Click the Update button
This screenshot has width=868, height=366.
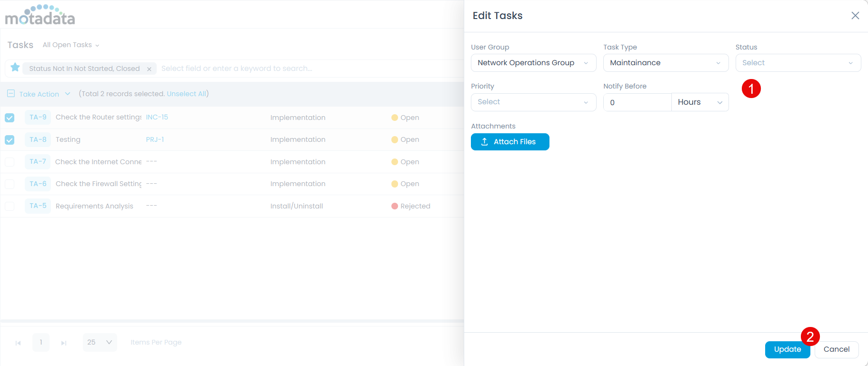(787, 349)
